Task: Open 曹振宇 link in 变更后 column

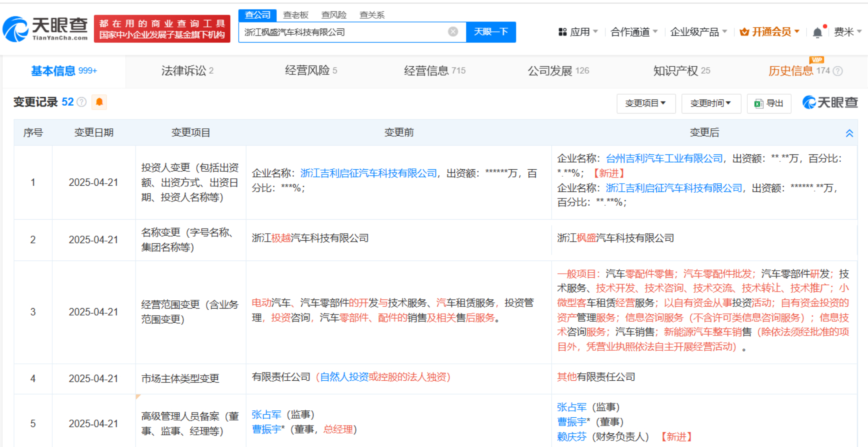Action: tap(572, 422)
